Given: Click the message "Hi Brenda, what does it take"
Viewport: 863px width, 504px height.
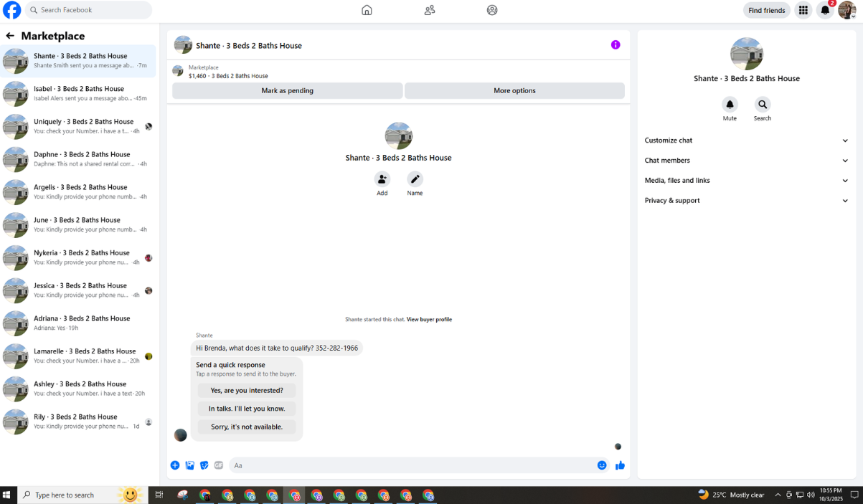Looking at the screenshot, I should point(277,348).
